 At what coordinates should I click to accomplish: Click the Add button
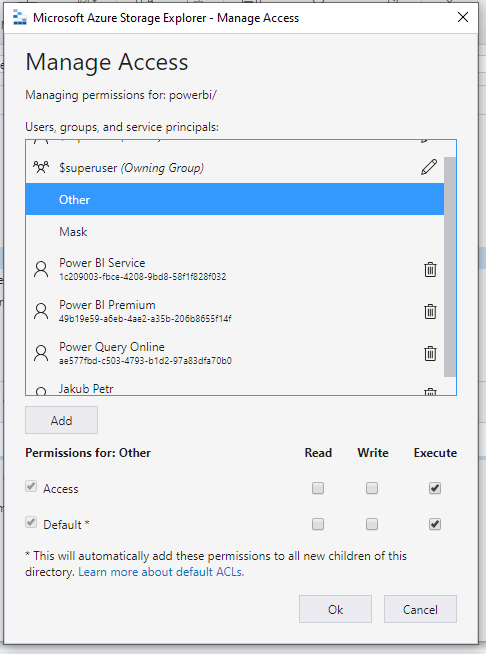(61, 420)
